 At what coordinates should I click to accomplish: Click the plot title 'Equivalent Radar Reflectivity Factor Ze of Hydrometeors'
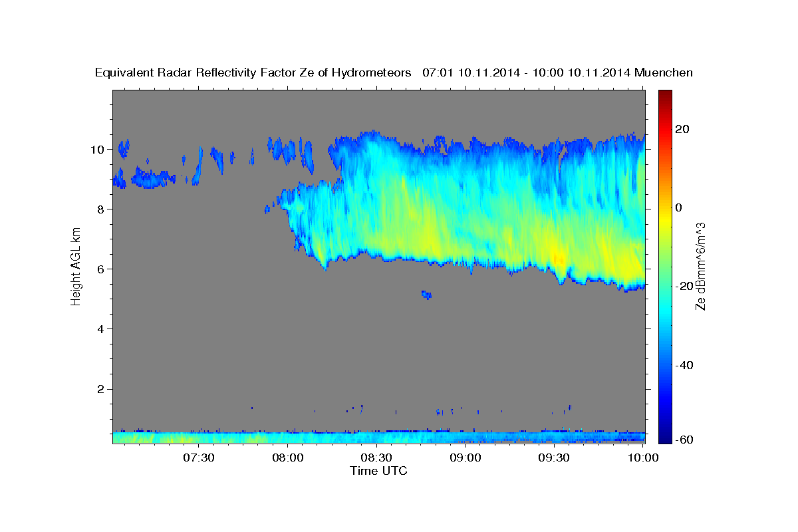point(253,72)
